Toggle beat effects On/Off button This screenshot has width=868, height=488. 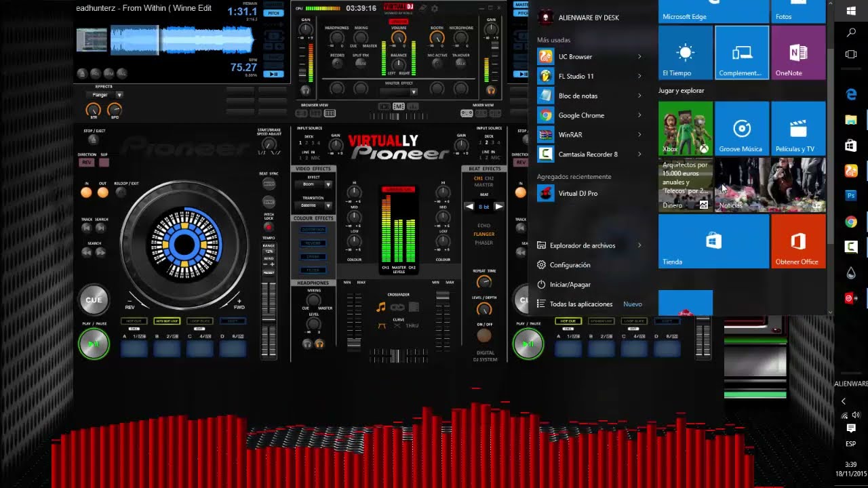(x=484, y=335)
